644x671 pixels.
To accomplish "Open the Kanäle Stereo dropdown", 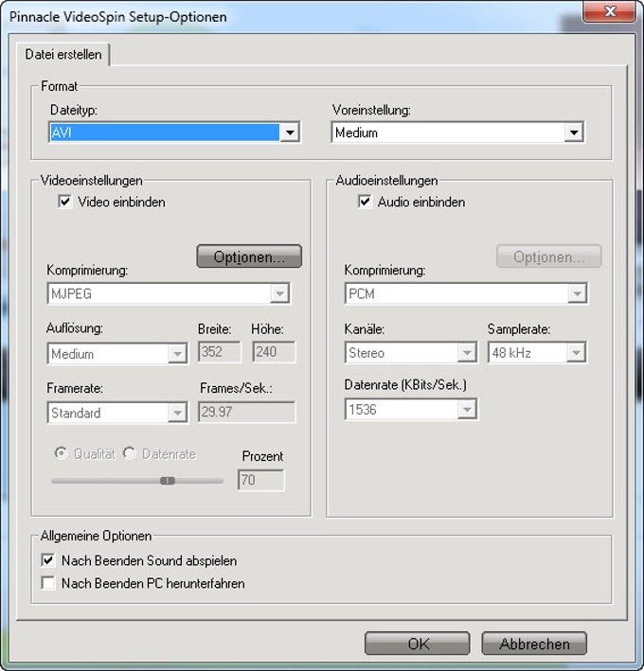I will click(411, 353).
